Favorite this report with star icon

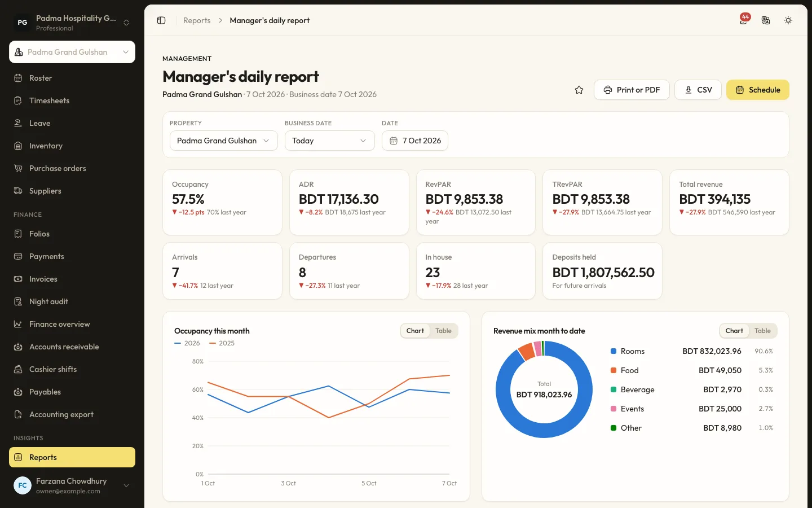tap(579, 90)
